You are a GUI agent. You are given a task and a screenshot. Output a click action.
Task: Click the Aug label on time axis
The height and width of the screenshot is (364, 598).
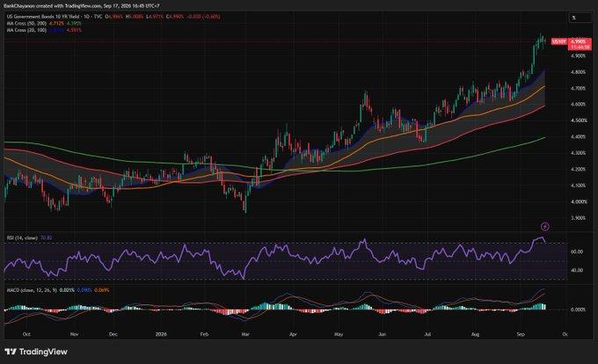pyautogui.click(x=475, y=334)
